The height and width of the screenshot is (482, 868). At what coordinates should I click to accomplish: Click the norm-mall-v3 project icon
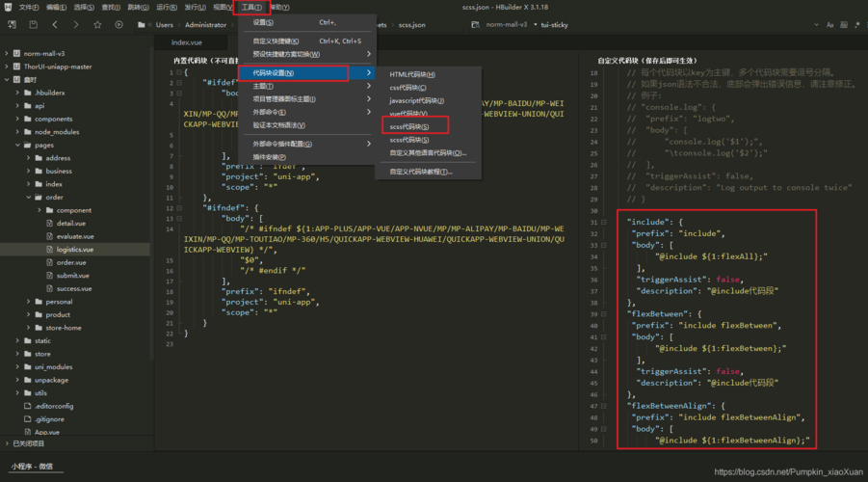point(16,54)
